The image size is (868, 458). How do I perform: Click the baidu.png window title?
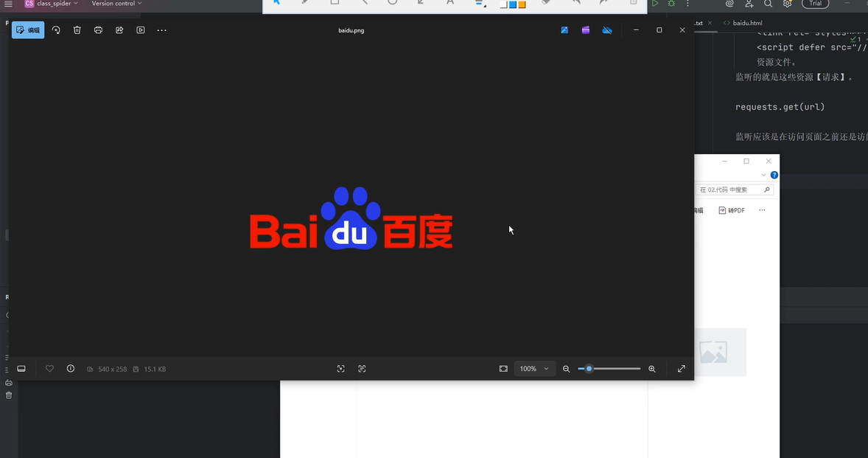click(x=351, y=30)
